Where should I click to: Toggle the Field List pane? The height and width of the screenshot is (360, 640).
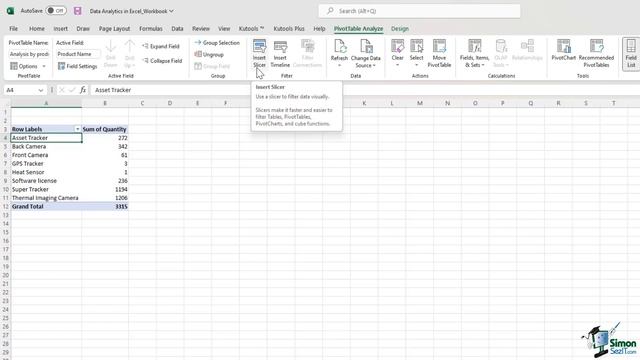[631, 53]
